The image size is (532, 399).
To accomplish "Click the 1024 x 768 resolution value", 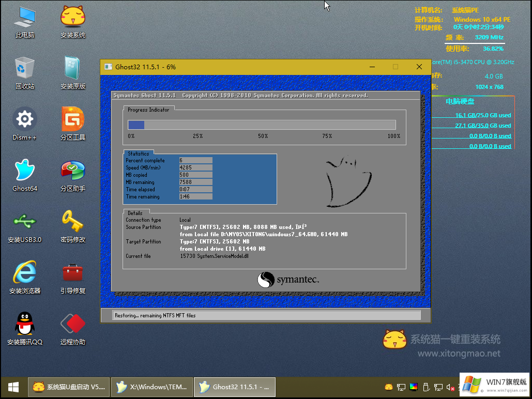I will click(x=489, y=87).
